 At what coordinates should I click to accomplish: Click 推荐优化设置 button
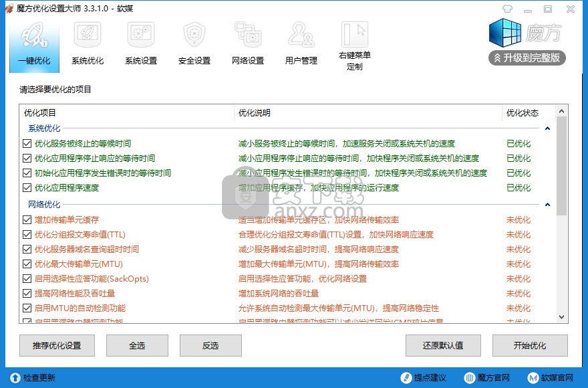click(57, 346)
